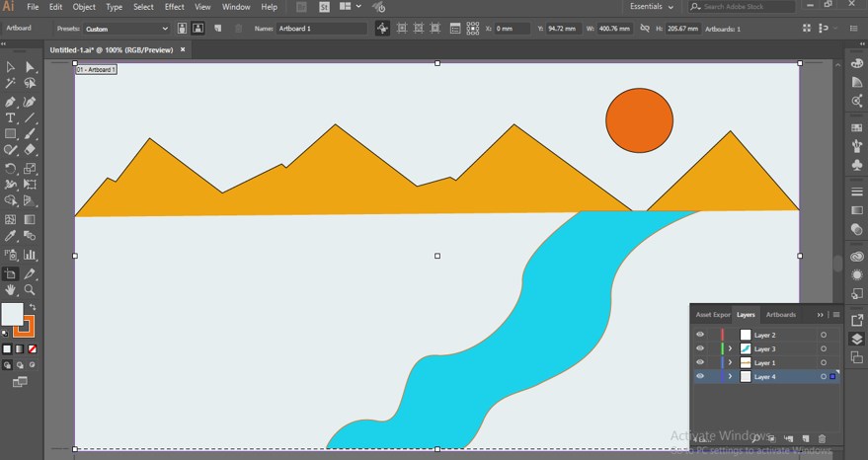Viewport: 868px width, 460px height.
Task: Delete selection with Layers trash icon
Action: pyautogui.click(x=822, y=438)
